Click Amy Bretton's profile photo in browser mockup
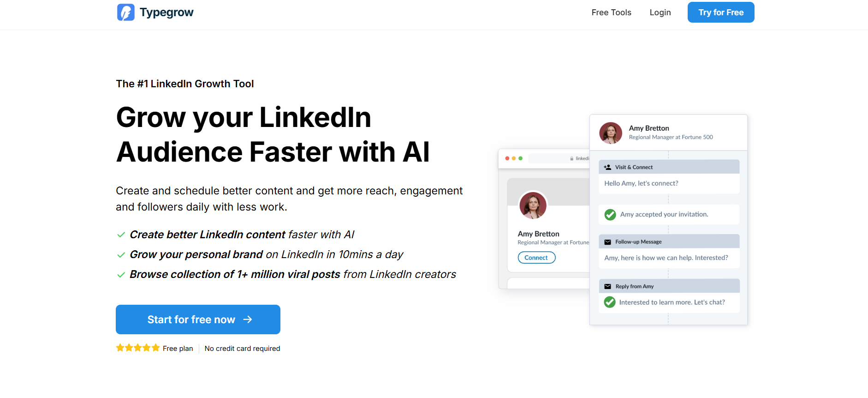868x398 pixels. (x=533, y=205)
